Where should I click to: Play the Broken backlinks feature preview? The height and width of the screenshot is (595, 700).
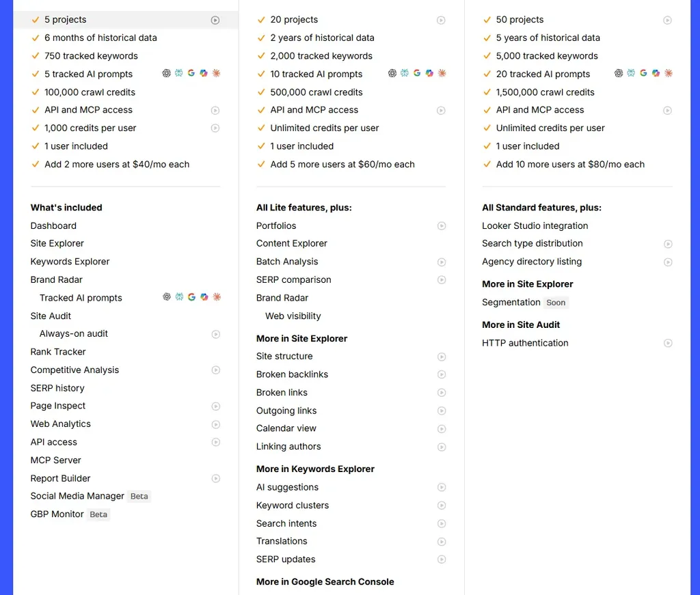pos(442,374)
